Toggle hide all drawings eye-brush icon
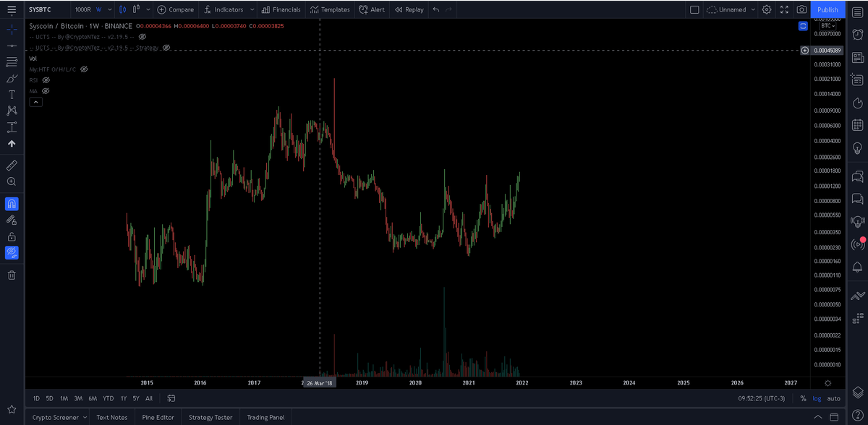The height and width of the screenshot is (425, 868). coord(12,252)
